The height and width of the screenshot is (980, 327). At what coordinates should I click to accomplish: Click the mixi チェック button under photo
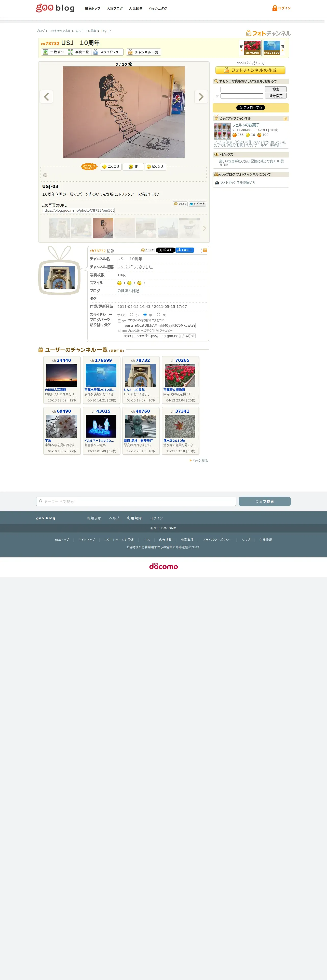[180, 204]
